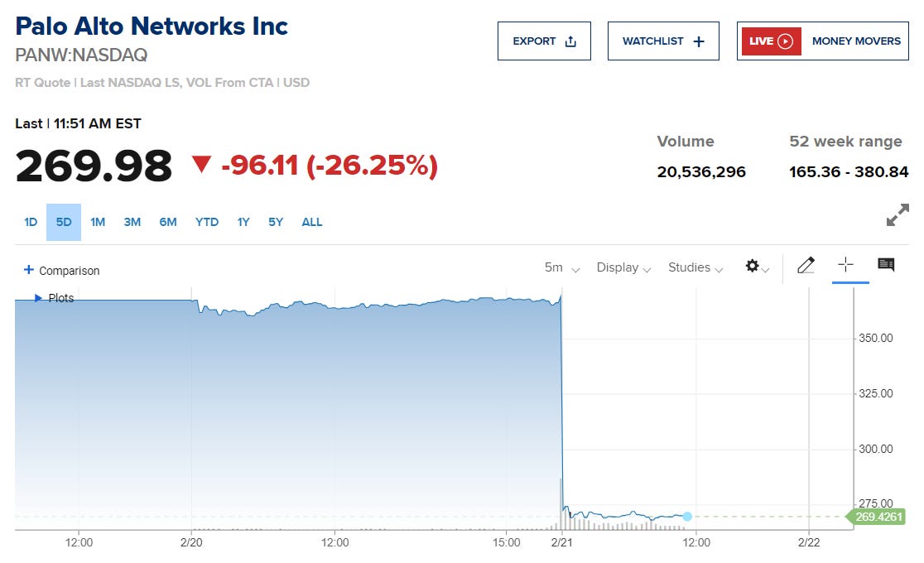Screen dimensions: 924x563
Task: Switch to the 1D time range
Action: click(31, 222)
